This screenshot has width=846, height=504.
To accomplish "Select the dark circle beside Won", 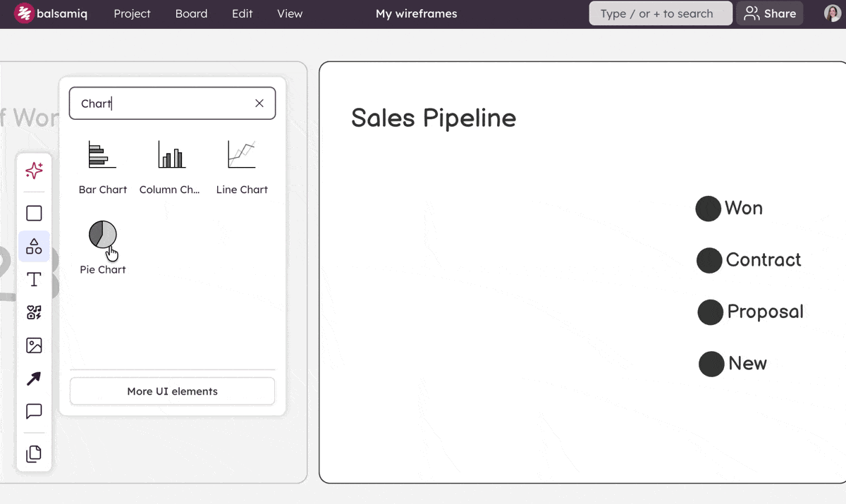I will click(708, 209).
